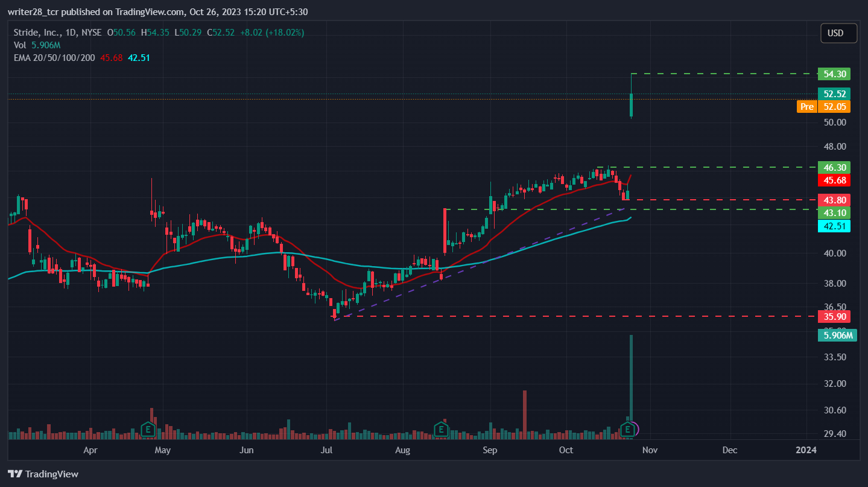Click the 30.60 price axis tick
Image resolution: width=868 pixels, height=487 pixels.
835,410
